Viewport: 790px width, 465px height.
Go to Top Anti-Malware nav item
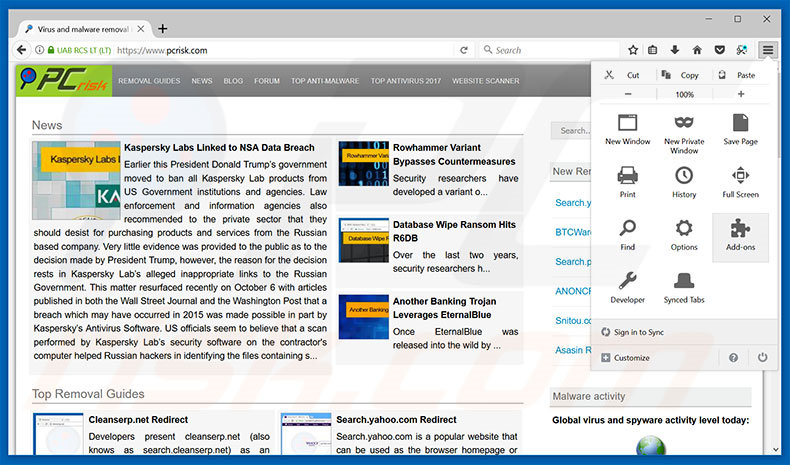(x=325, y=80)
